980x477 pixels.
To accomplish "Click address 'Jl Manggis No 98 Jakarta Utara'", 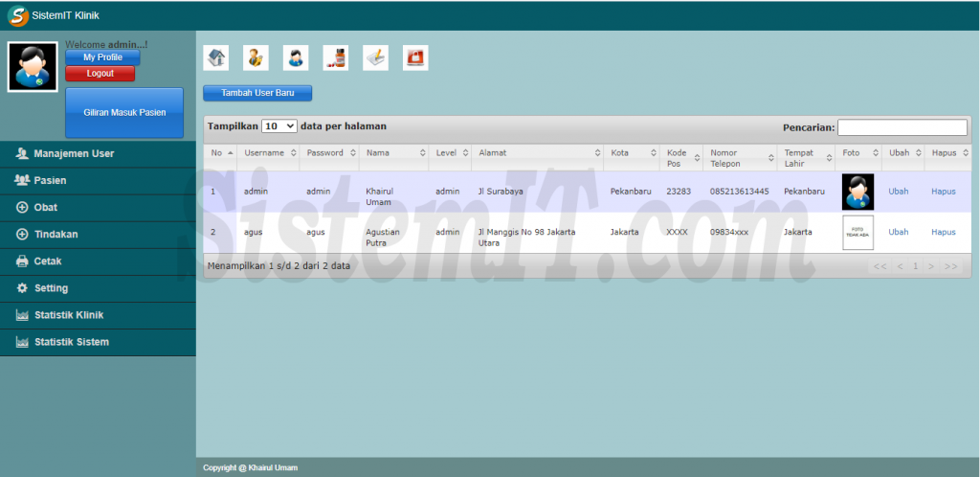I will pos(527,237).
